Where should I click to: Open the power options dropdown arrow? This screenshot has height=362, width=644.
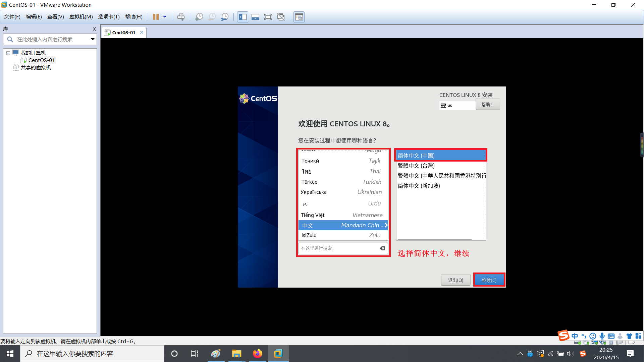tap(165, 17)
